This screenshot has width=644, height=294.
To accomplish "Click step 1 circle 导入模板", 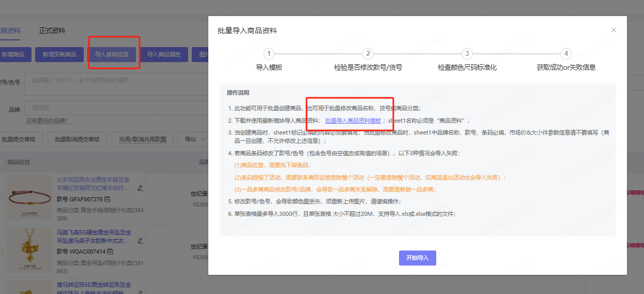I will point(269,54).
